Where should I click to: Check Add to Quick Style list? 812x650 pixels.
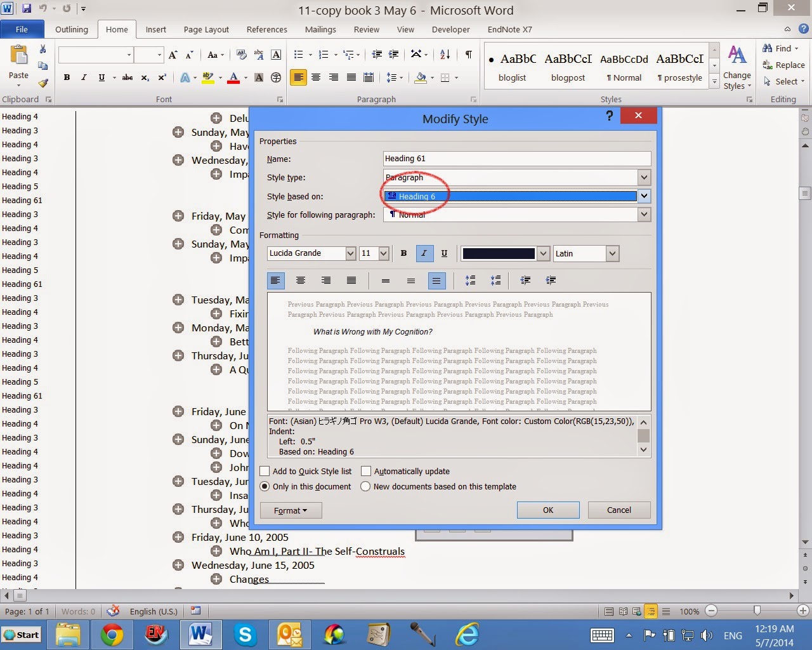point(265,471)
